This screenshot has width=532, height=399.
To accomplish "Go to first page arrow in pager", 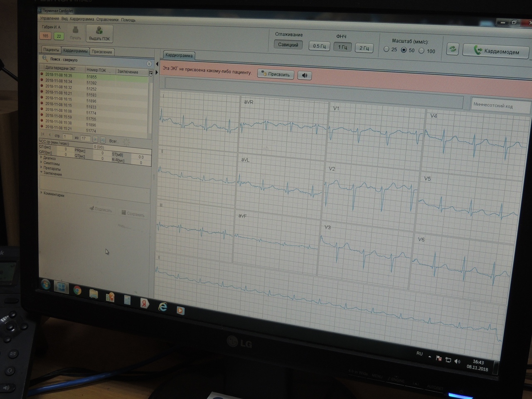I will pos(43,135).
